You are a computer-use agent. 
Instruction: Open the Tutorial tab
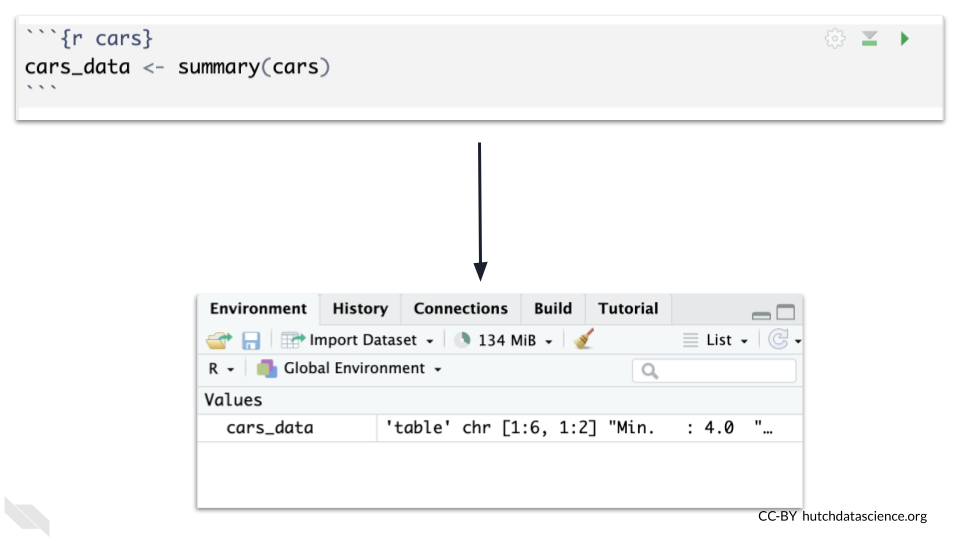628,309
